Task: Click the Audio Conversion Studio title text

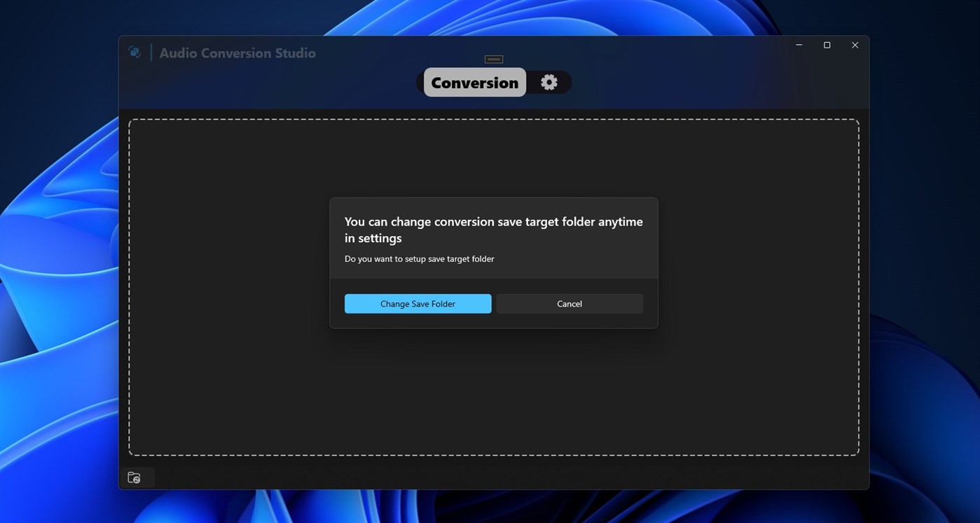Action: tap(237, 53)
